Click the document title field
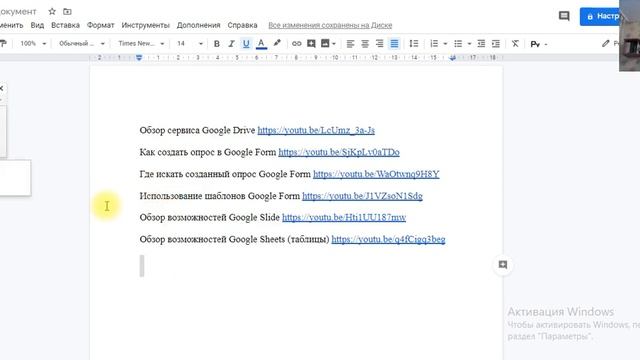This screenshot has height=360, width=640. 18,11
